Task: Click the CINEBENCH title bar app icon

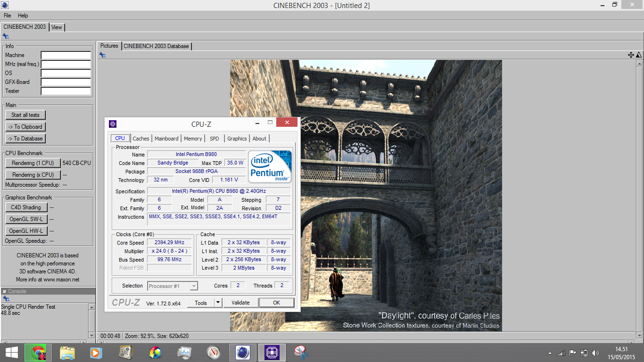Action: point(5,5)
